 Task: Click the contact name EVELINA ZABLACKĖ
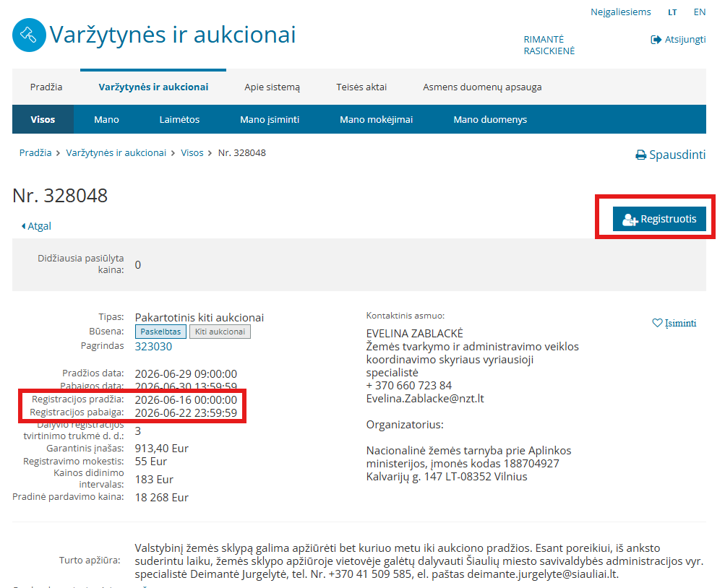[415, 334]
